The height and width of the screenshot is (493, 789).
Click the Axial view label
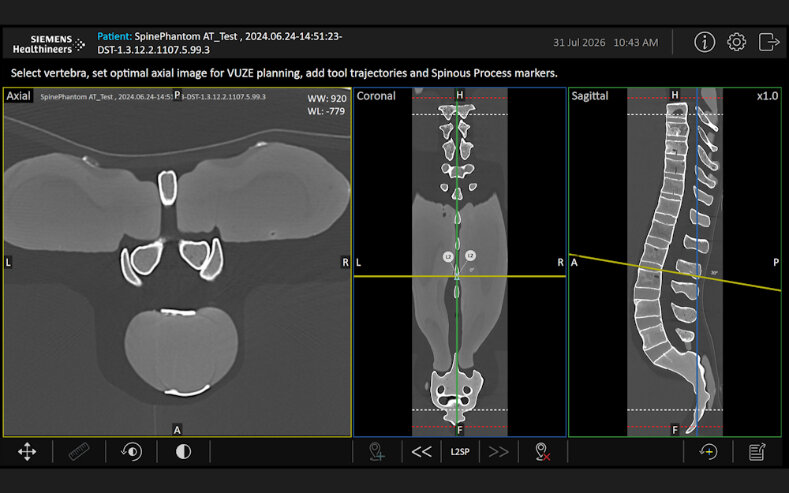[19, 96]
